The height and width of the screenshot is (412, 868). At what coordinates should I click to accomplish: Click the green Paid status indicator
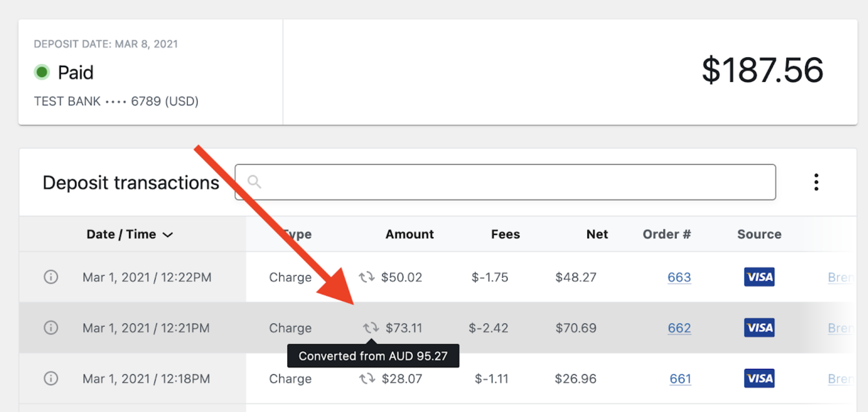(x=42, y=72)
